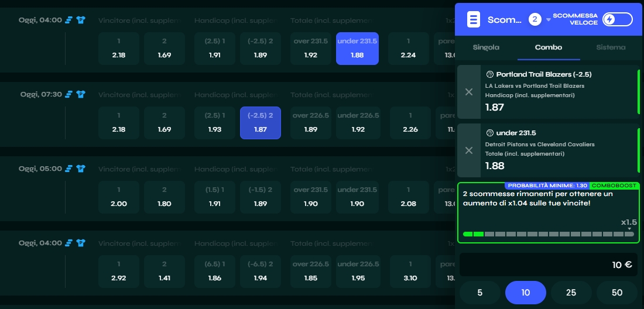Click the betslip icon beside Scom... title
644x309 pixels.
[474, 19]
